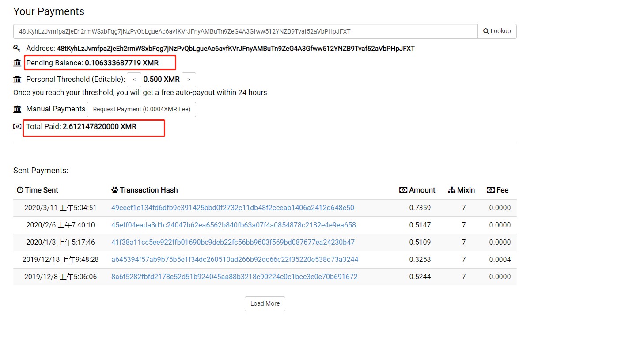Viewport: 644px width, 360px height.
Task: Click Request Payment (0.0004XMR Fee) button
Action: (141, 109)
